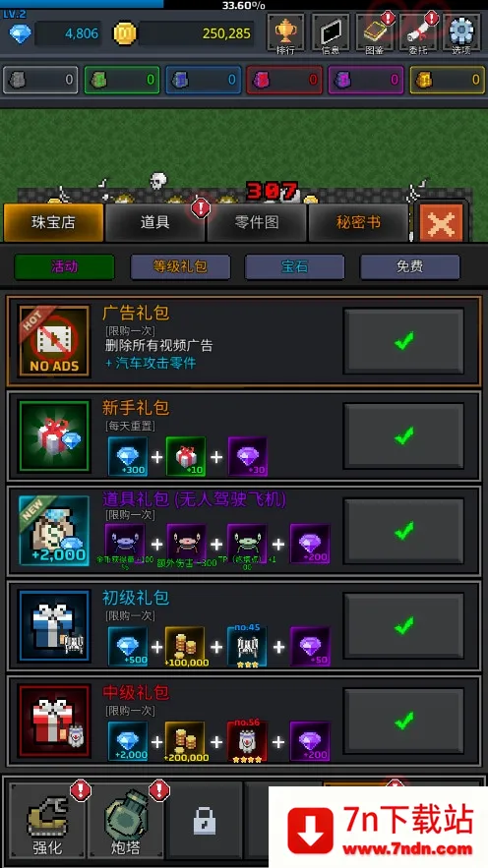Select the 宝石 category button
The height and width of the screenshot is (868, 488).
pyautogui.click(x=295, y=266)
